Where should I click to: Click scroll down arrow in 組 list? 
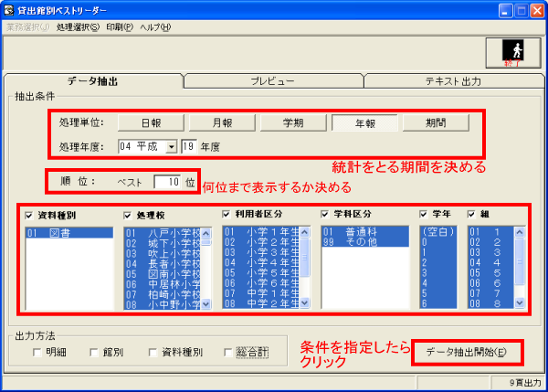click(x=520, y=302)
